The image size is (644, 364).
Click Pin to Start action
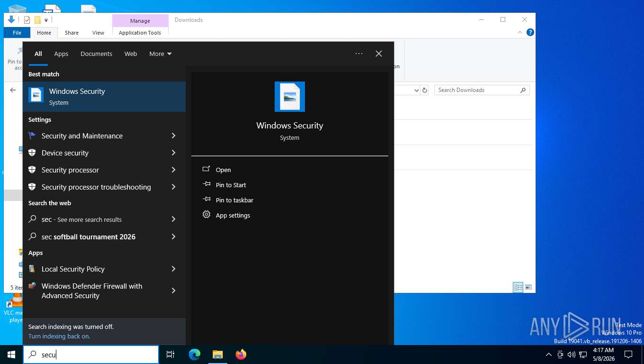click(231, 185)
